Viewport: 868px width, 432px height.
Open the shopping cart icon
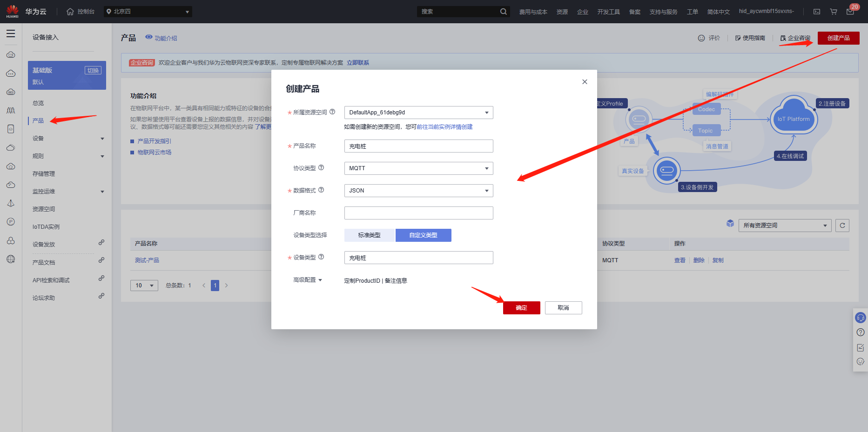(x=834, y=12)
